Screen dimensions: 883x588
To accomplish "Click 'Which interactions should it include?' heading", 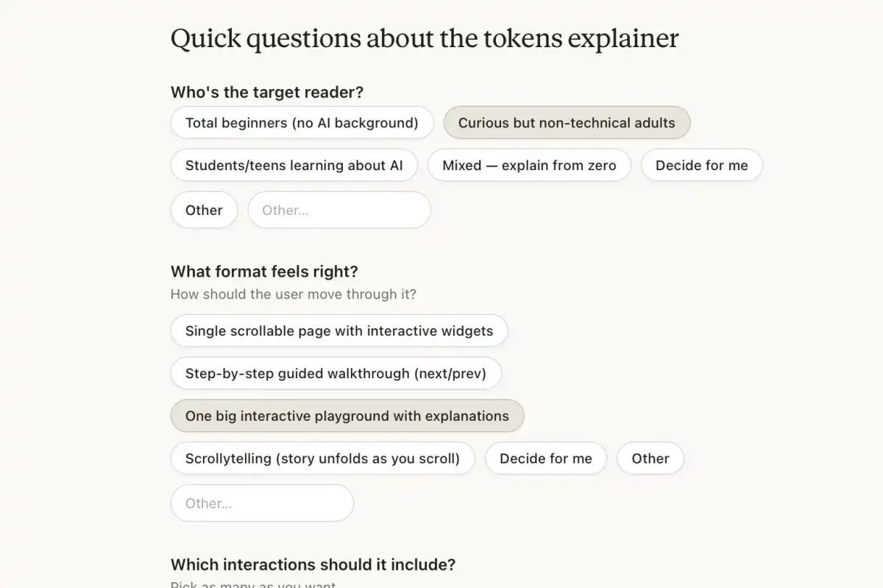I will (x=313, y=564).
